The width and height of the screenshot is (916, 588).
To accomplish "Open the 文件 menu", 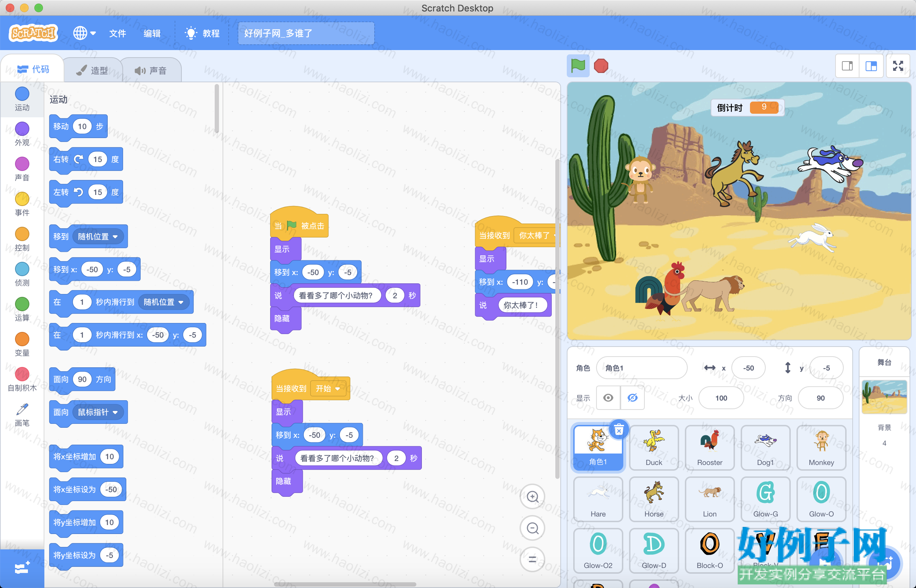I will [118, 33].
